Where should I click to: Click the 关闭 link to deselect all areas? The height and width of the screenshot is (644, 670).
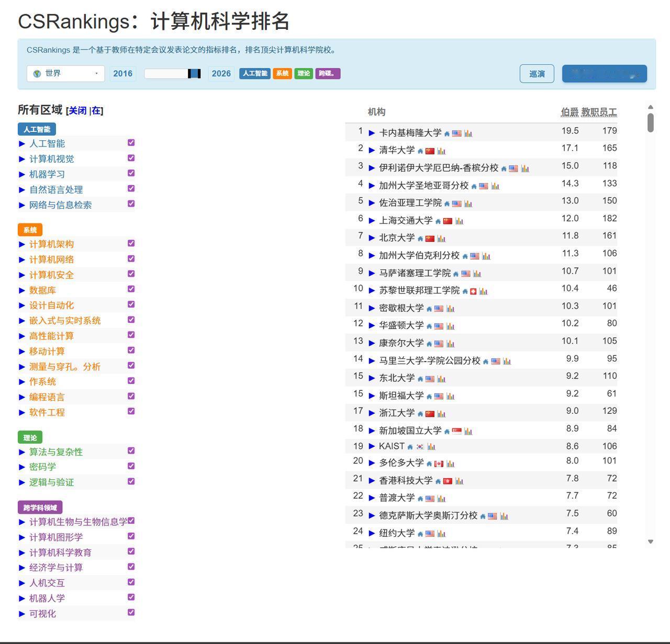[x=77, y=110]
